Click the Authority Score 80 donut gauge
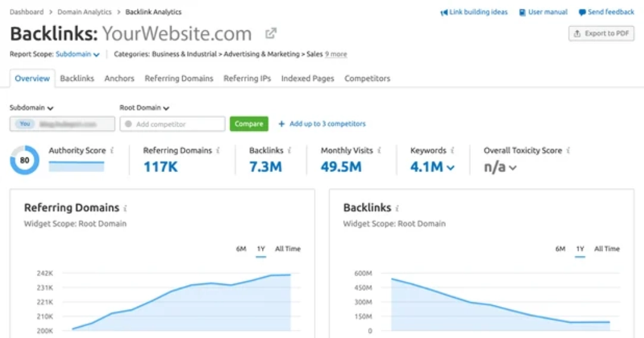The width and height of the screenshot is (644, 338). [25, 161]
